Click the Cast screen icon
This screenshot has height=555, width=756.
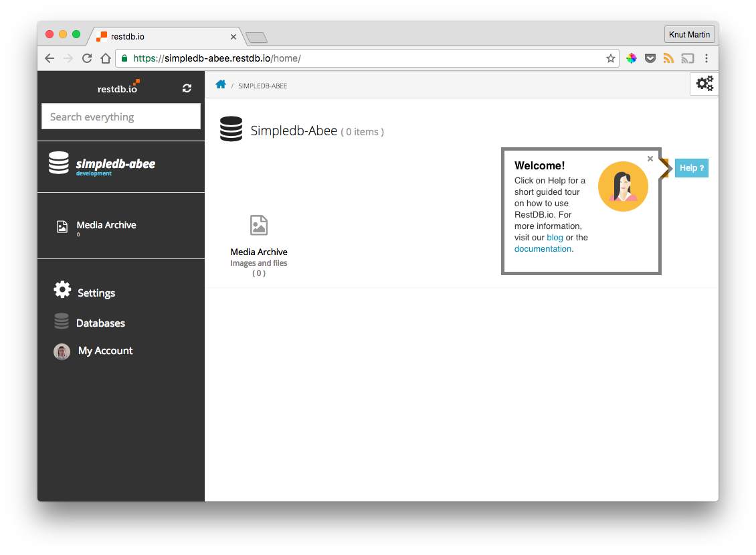(x=688, y=58)
